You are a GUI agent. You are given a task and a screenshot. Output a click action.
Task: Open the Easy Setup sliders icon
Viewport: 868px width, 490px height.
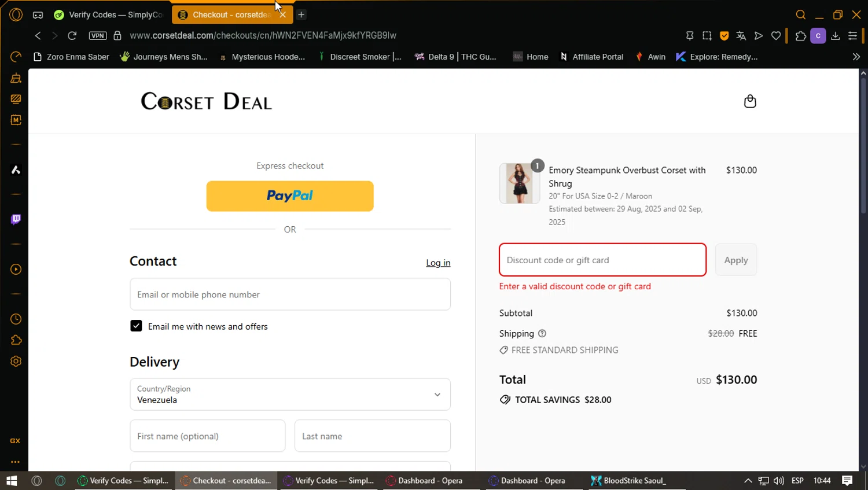(x=852, y=36)
